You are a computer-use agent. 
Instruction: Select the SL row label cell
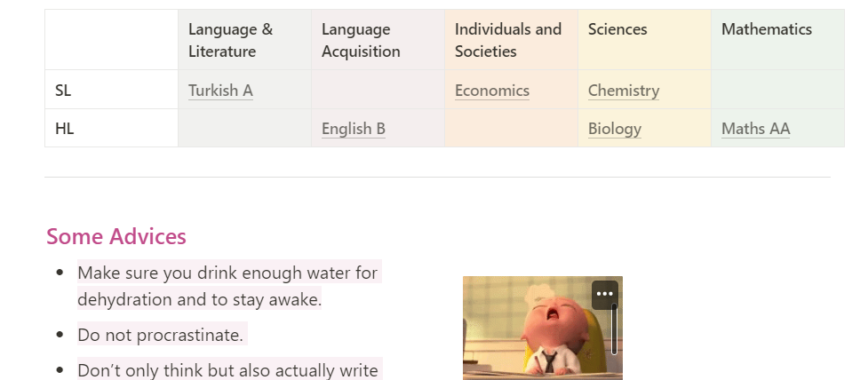click(111, 91)
